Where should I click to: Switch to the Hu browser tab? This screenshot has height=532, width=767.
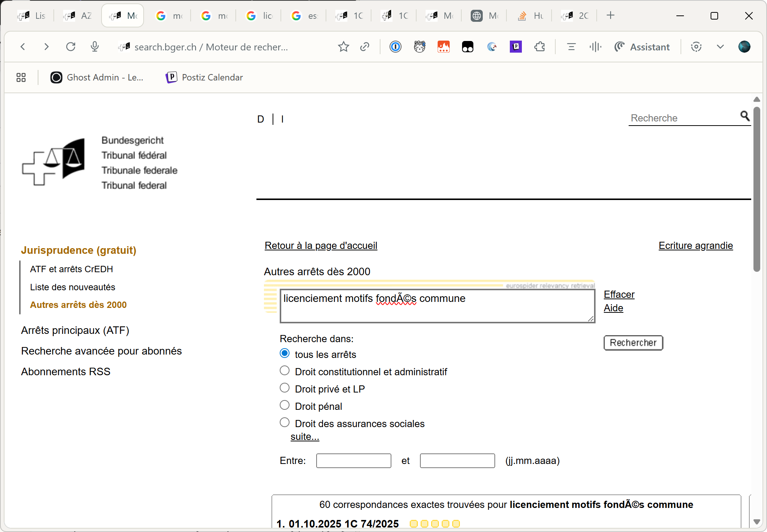530,16
